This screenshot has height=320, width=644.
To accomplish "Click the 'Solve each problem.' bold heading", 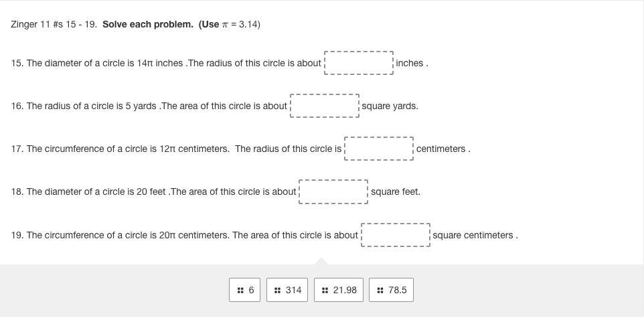I will [148, 24].
